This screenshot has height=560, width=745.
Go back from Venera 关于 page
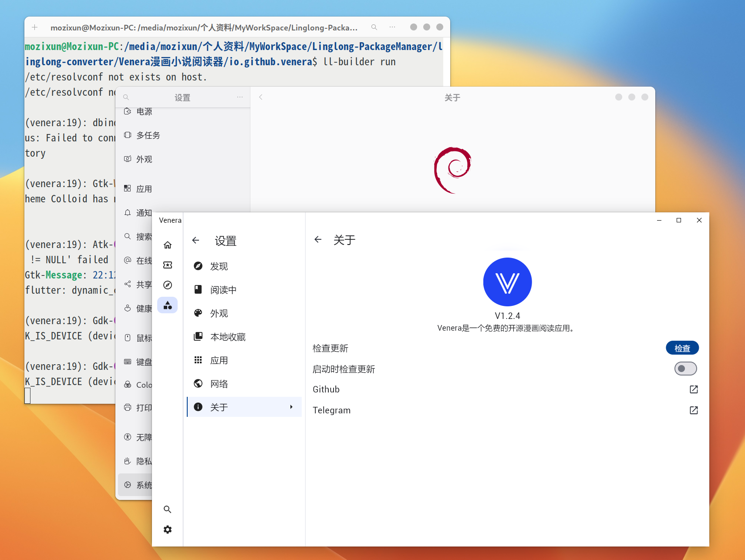pyautogui.click(x=318, y=239)
